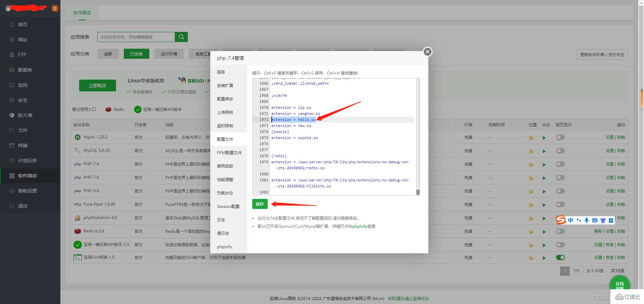
Task: Open folder location for MySQL 5.6.50
Action: tap(531, 151)
